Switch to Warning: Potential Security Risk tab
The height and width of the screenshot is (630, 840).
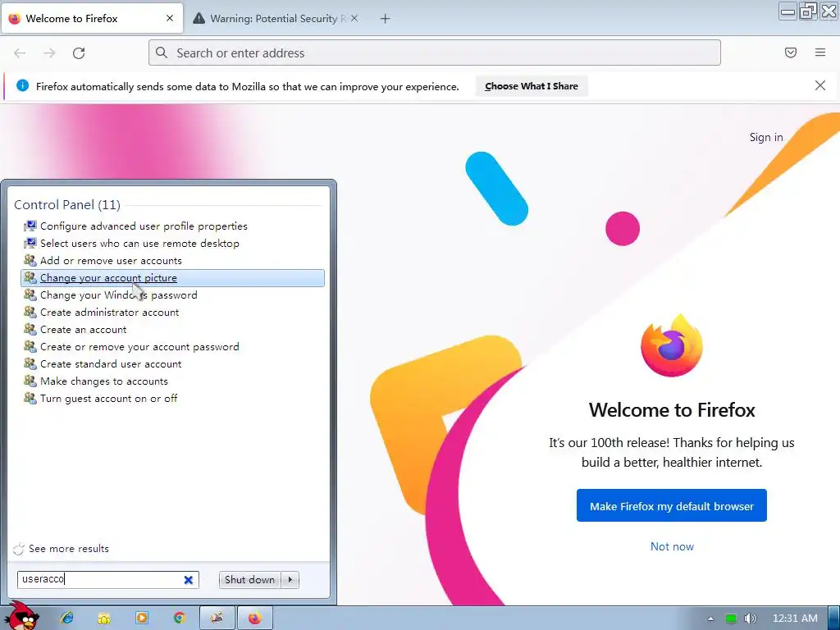pyautogui.click(x=274, y=19)
